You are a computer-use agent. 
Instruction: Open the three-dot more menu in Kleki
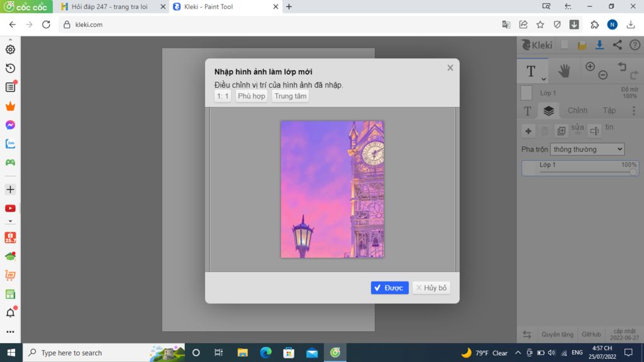click(634, 111)
